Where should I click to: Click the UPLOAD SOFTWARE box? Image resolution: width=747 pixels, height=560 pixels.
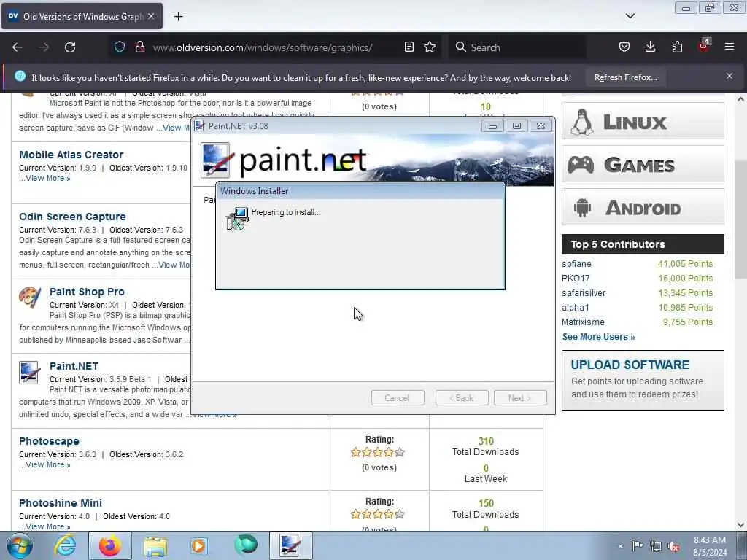(643, 380)
